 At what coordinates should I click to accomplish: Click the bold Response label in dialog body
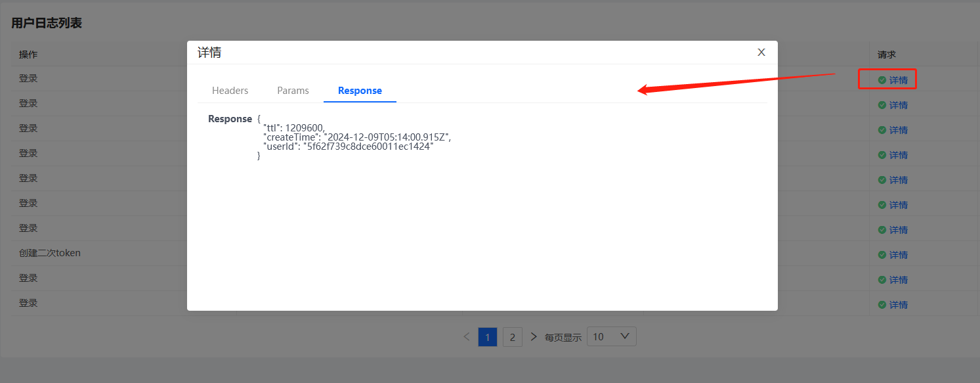tap(230, 119)
